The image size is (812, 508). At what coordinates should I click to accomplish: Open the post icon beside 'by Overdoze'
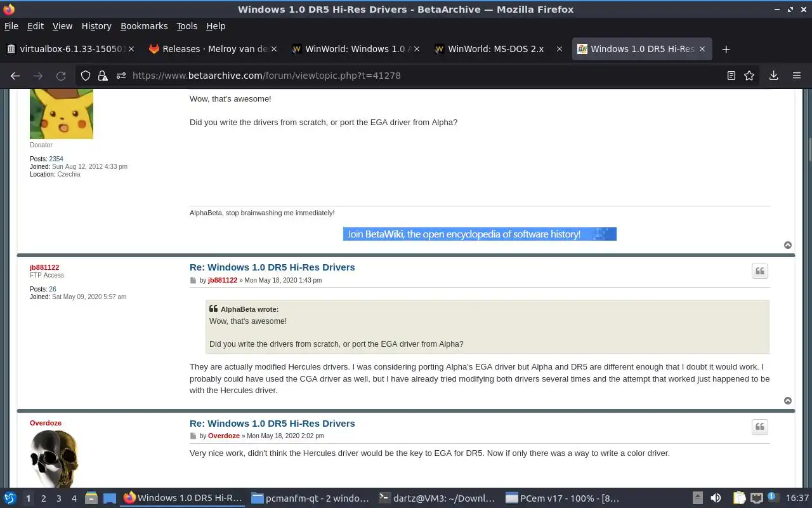click(193, 436)
